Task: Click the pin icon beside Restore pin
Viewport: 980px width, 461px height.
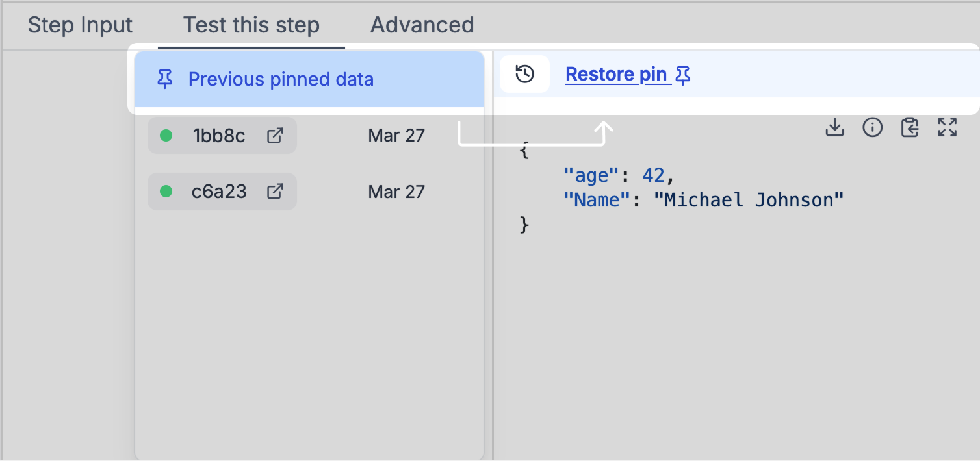Action: pos(682,75)
